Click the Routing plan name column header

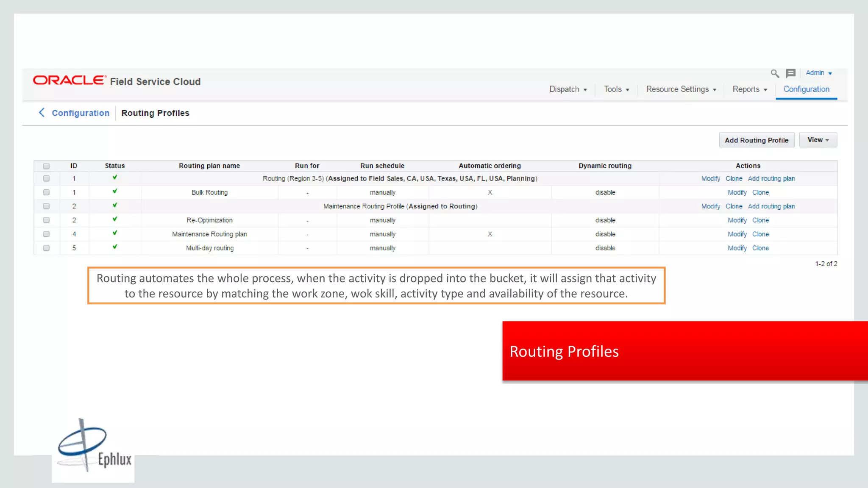tap(209, 166)
